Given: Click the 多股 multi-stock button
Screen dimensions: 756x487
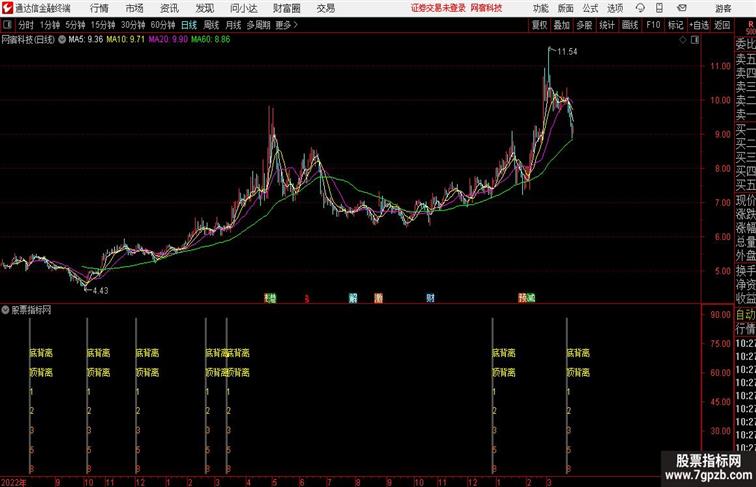Looking at the screenshot, I should click(584, 25).
